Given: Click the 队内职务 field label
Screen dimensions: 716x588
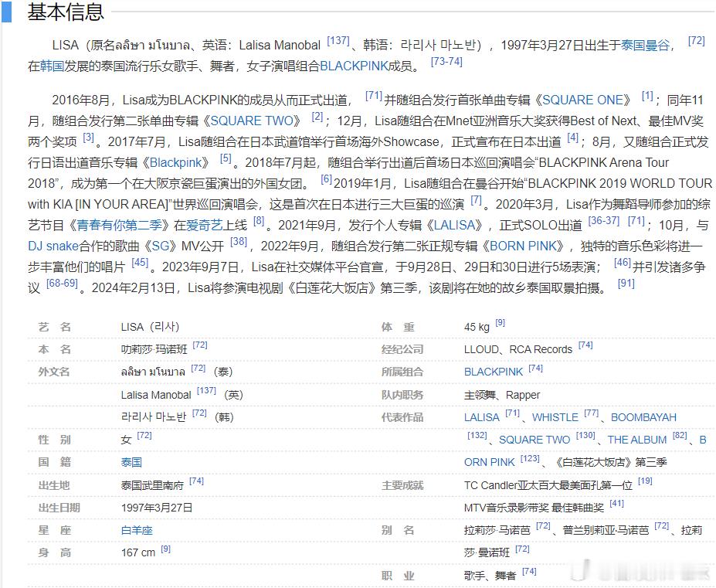Looking at the screenshot, I should click(402, 395).
